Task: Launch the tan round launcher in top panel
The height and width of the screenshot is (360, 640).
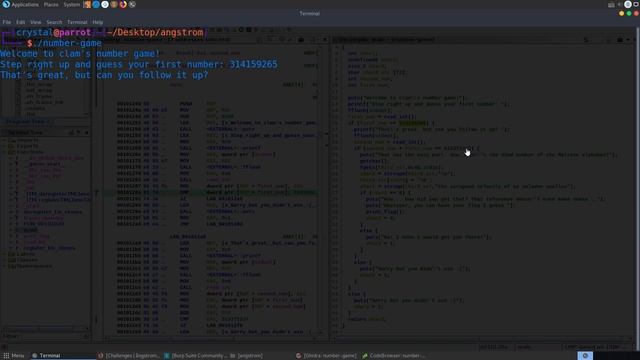Action: [x=114, y=4]
